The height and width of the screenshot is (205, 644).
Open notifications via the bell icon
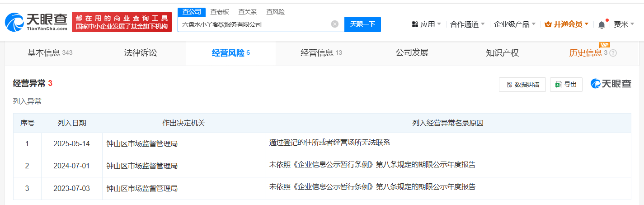point(602,25)
